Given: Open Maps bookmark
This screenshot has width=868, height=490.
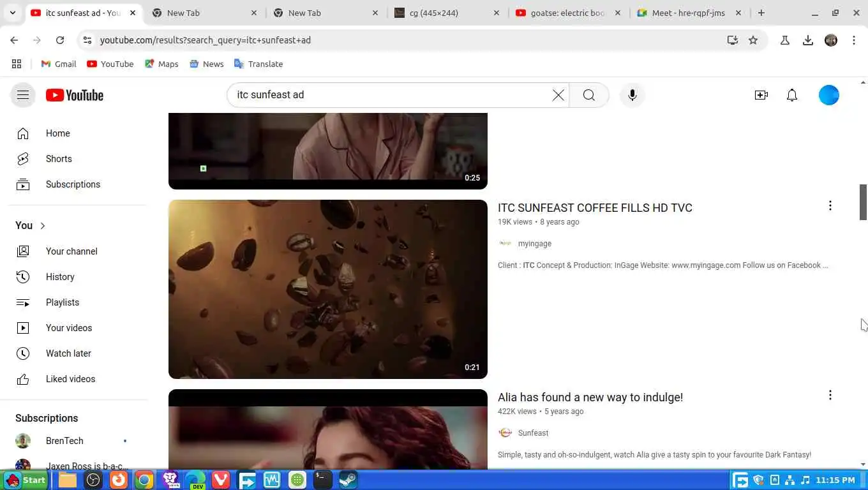Looking at the screenshot, I should (161, 64).
